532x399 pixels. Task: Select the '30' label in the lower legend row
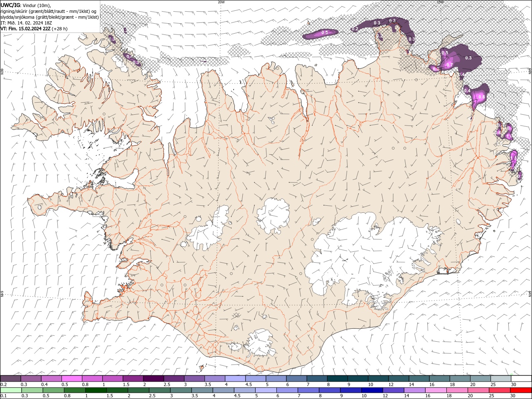(x=512, y=396)
